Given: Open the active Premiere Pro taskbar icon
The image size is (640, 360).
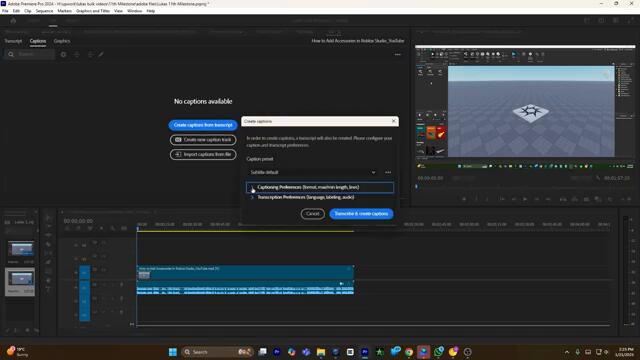Looking at the screenshot, I should click(x=364, y=352).
